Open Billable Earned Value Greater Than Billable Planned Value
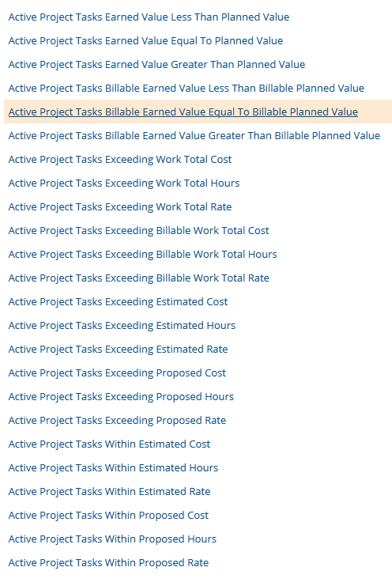 click(x=194, y=136)
